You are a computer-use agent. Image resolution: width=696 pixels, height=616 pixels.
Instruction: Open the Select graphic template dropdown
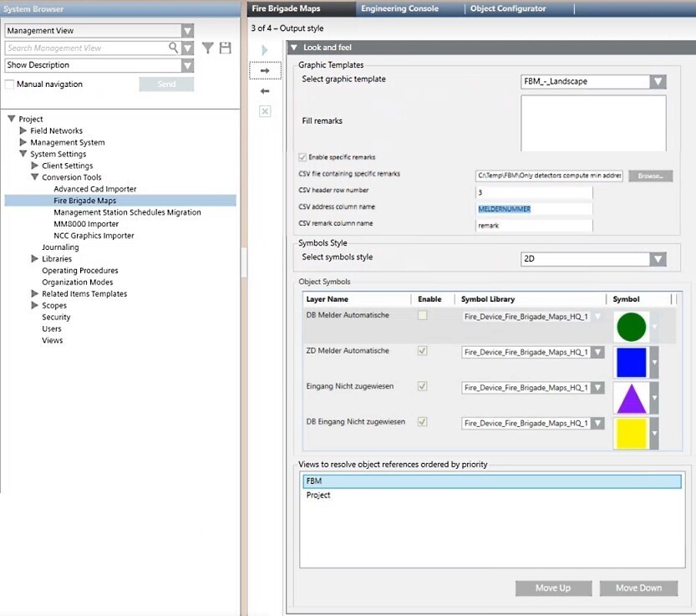658,81
